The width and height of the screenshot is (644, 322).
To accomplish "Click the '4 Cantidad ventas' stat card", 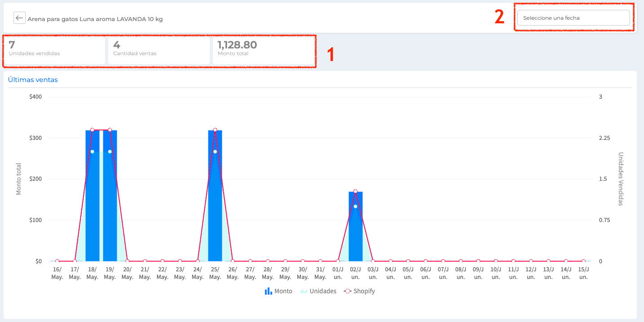I will (x=159, y=51).
